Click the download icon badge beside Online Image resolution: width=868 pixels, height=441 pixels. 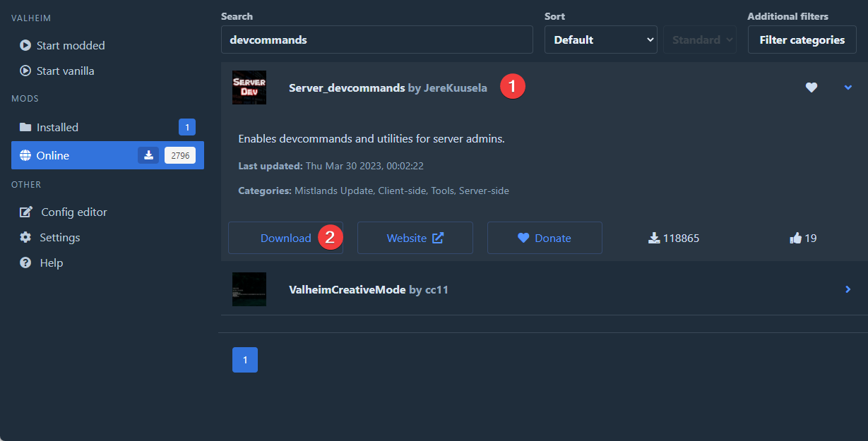[x=148, y=155]
